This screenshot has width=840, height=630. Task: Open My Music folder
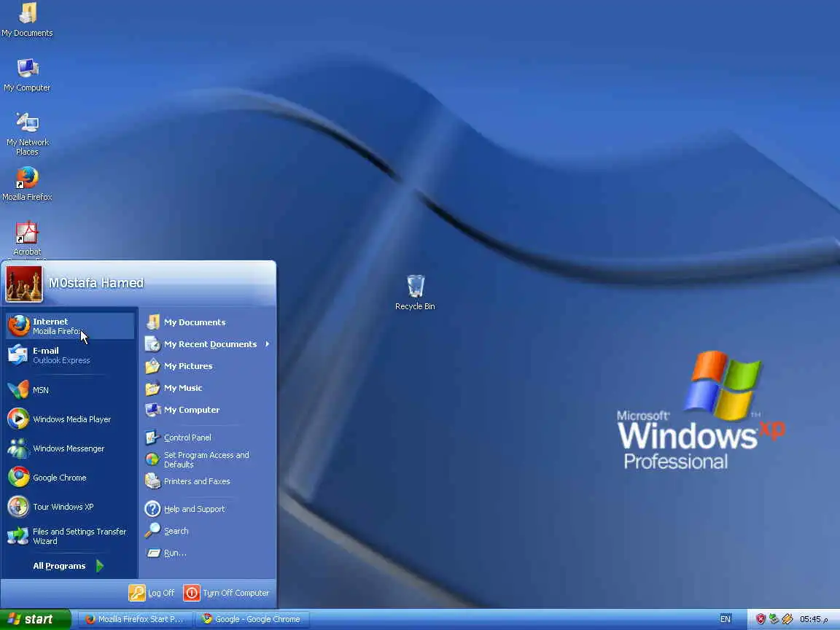point(208,388)
